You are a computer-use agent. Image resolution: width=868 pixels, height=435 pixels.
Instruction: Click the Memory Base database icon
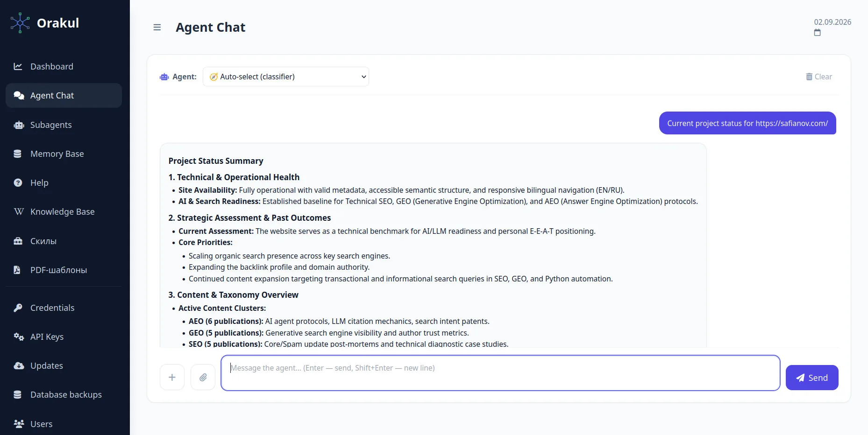tap(18, 154)
